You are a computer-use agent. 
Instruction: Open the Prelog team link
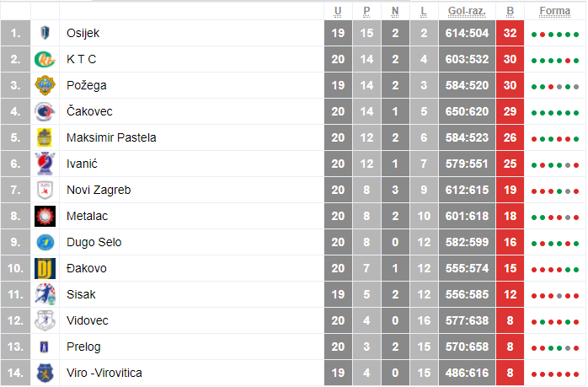pyautogui.click(x=84, y=347)
